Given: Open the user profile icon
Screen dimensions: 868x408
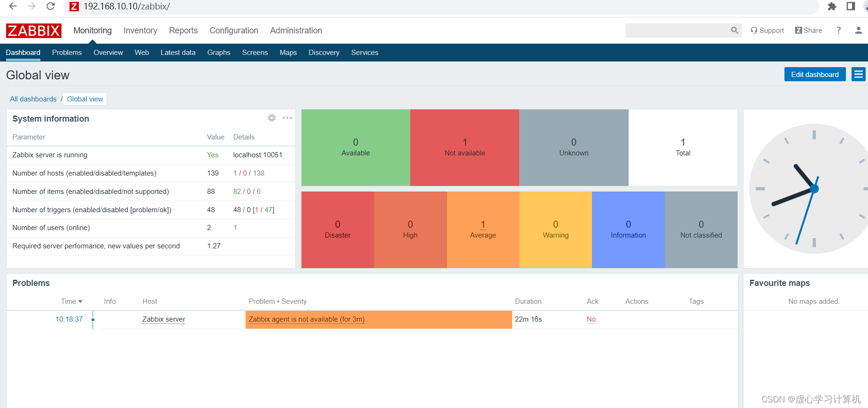Looking at the screenshot, I should coord(858,31).
